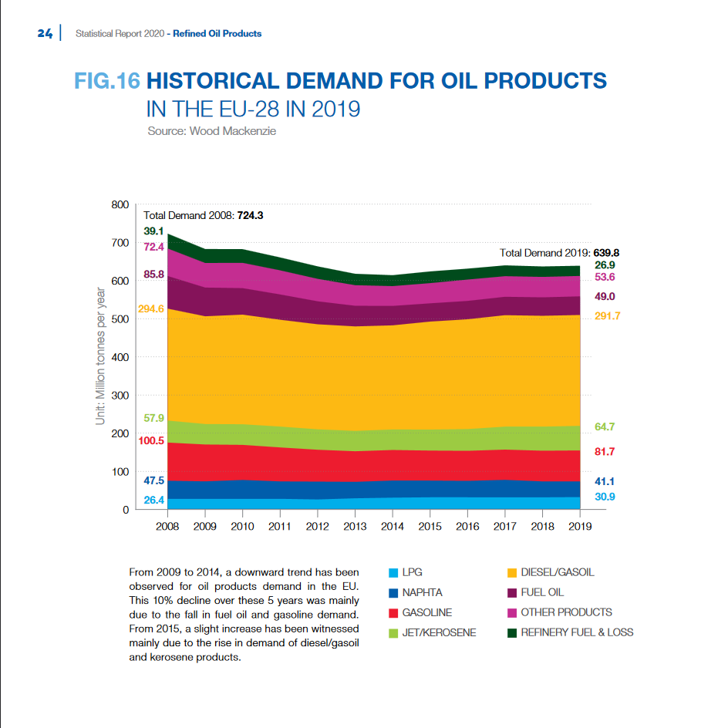The height and width of the screenshot is (728, 728).
Task: Click the REFINERY FUEL & LOSS swatch
Action: pyautogui.click(x=511, y=633)
